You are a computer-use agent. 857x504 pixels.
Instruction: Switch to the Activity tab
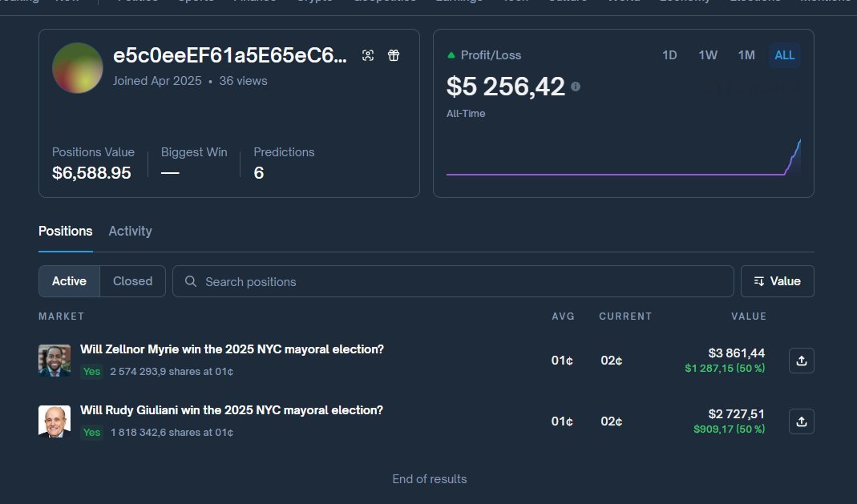pos(130,231)
